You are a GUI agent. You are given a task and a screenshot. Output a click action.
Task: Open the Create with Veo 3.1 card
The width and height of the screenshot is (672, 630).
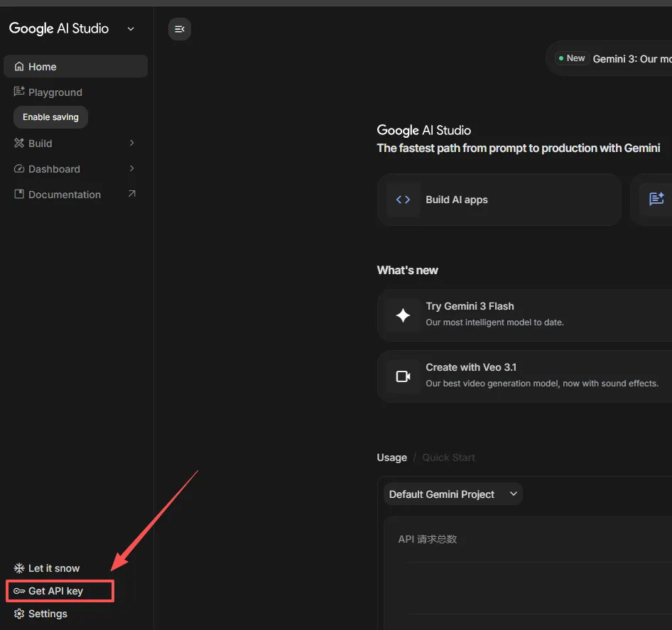click(524, 376)
